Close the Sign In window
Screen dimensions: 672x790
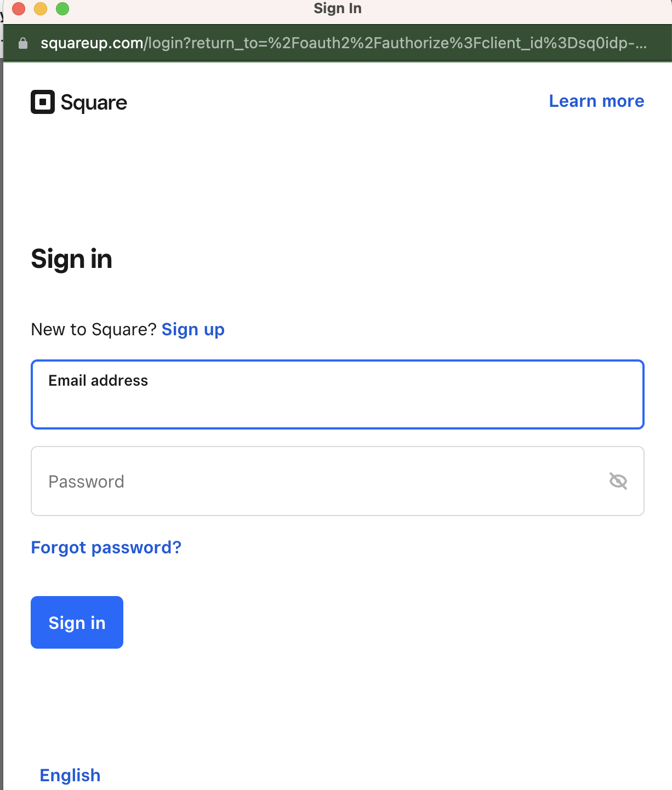(x=19, y=9)
